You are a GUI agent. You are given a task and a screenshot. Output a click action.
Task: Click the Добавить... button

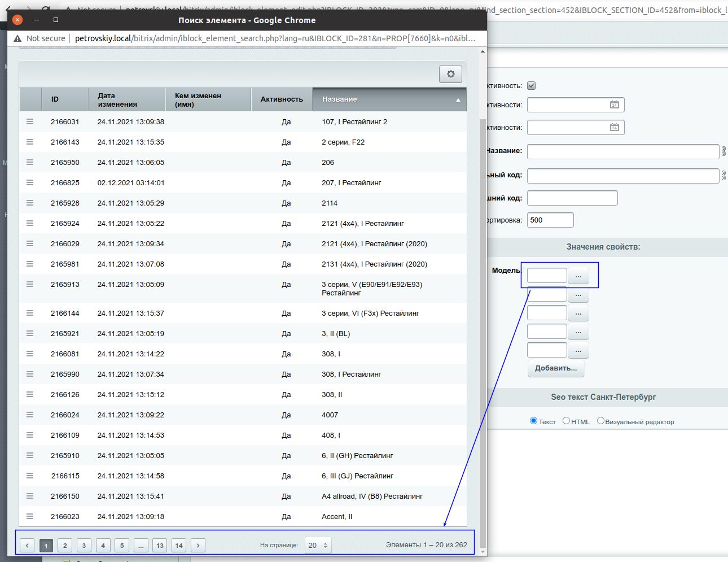point(556,368)
